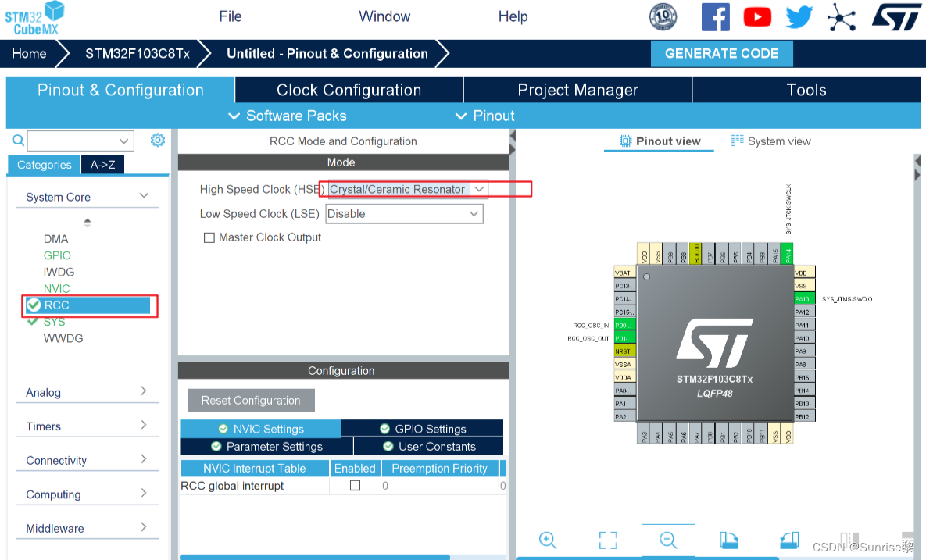Image resolution: width=926 pixels, height=560 pixels.
Task: Open the Help menu
Action: pos(513,16)
